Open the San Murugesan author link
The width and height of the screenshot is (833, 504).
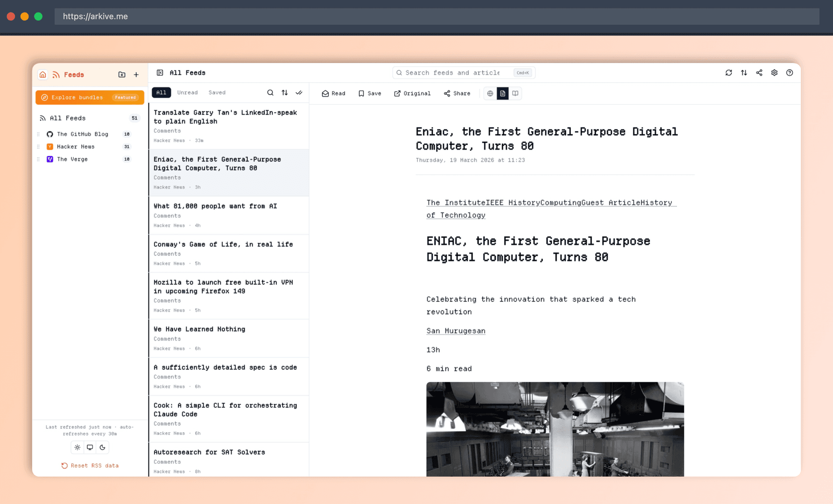tap(456, 331)
